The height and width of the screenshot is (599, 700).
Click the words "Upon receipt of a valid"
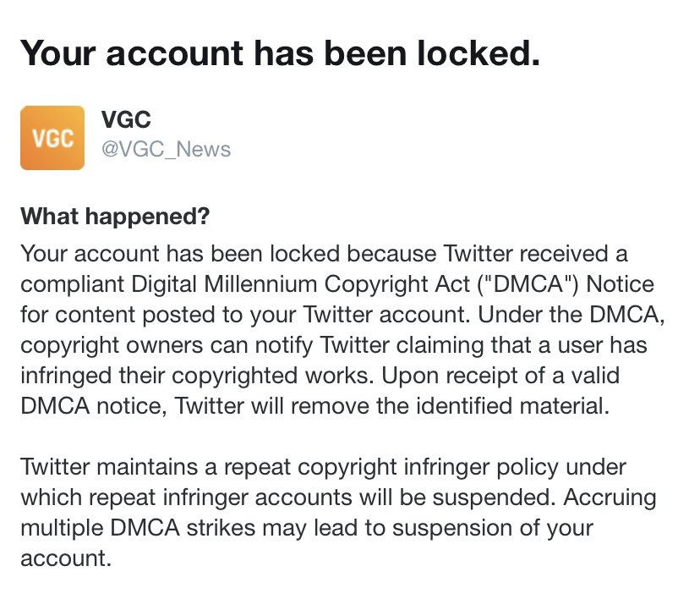pyautogui.click(x=500, y=376)
